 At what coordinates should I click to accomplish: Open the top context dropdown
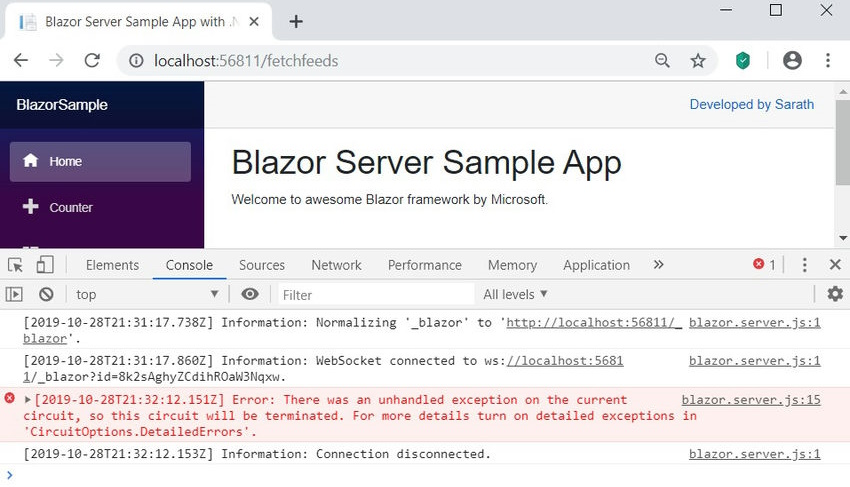(x=146, y=294)
